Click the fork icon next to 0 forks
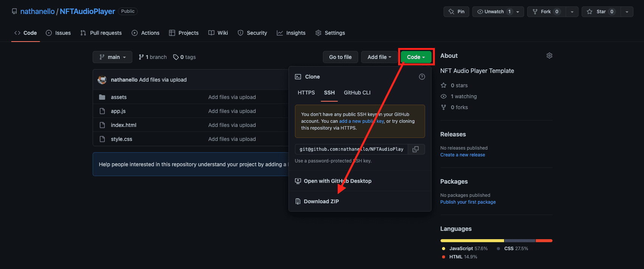Screen dimensions: 644x269 [x=444, y=107]
